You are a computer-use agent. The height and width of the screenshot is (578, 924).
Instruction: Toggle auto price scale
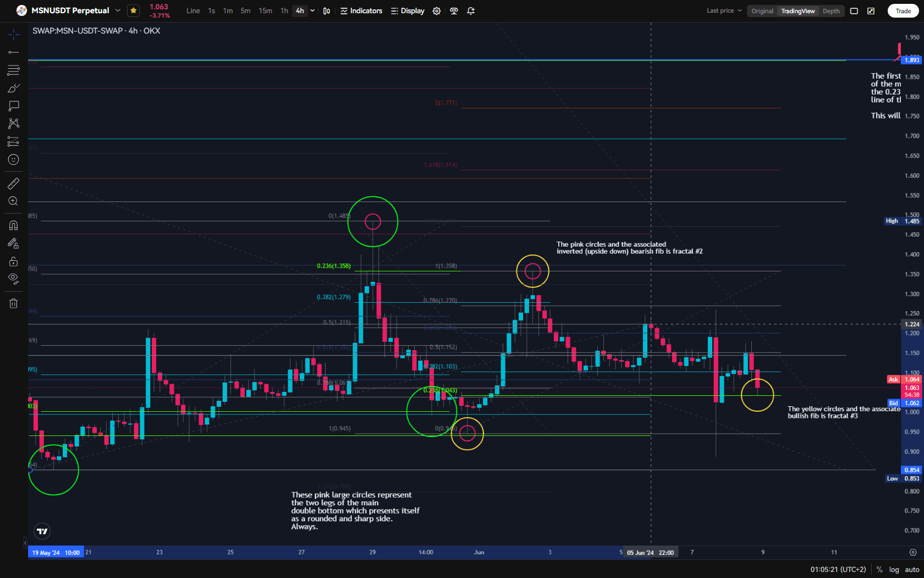click(912, 570)
